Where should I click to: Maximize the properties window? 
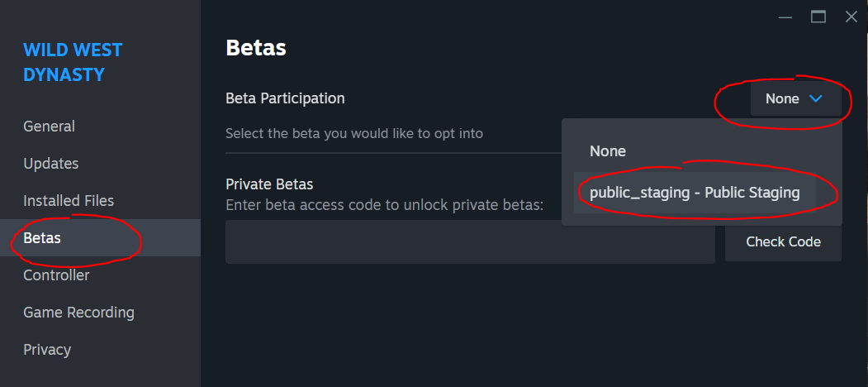coord(818,17)
